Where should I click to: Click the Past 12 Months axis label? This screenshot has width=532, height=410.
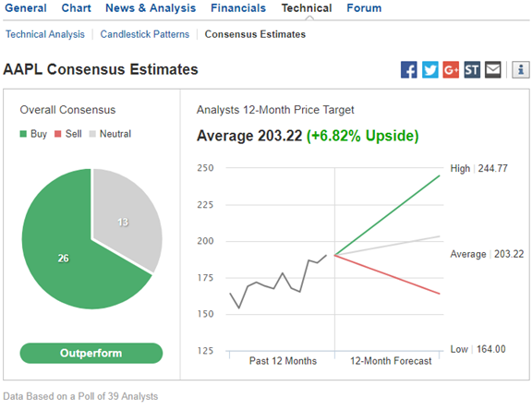click(283, 361)
